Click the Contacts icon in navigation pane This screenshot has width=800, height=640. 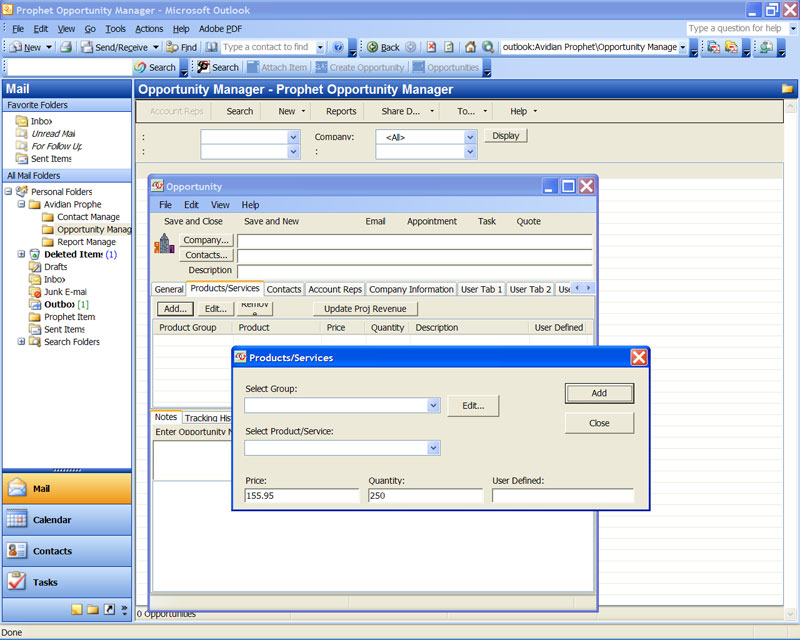pyautogui.click(x=16, y=551)
